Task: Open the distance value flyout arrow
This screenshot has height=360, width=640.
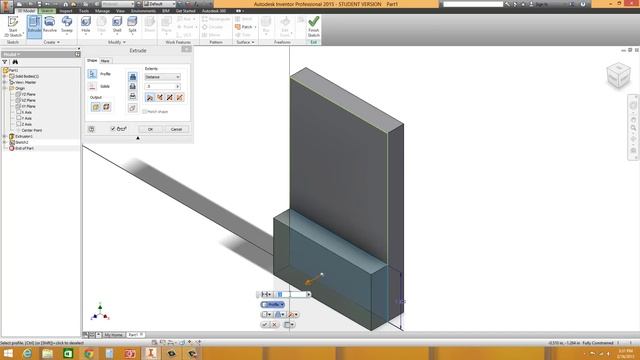Action: (x=178, y=87)
